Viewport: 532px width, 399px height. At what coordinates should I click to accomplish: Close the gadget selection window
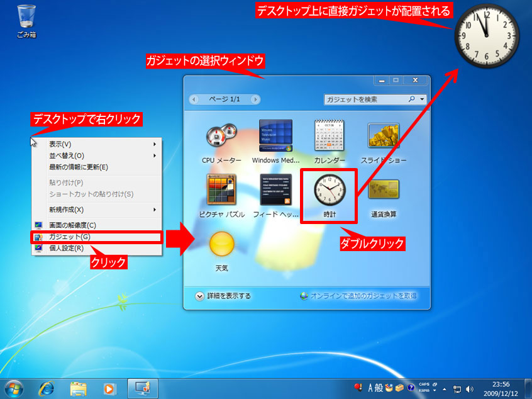415,81
